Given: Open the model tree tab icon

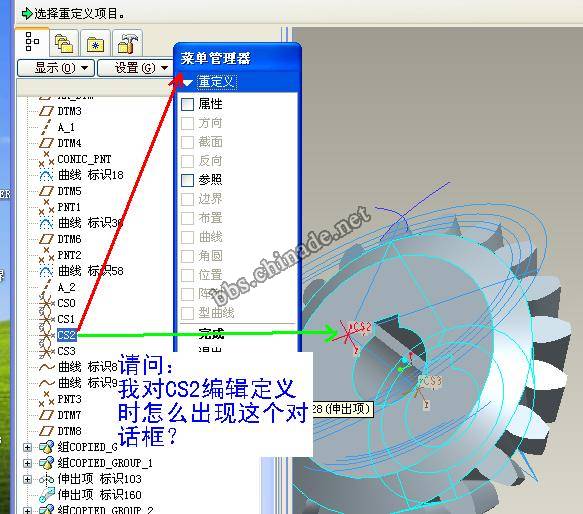Looking at the screenshot, I should (32, 42).
